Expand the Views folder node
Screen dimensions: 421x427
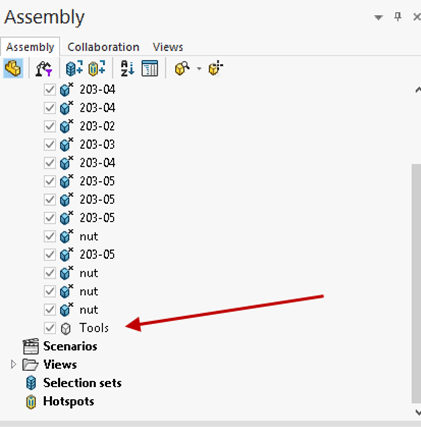(13, 364)
